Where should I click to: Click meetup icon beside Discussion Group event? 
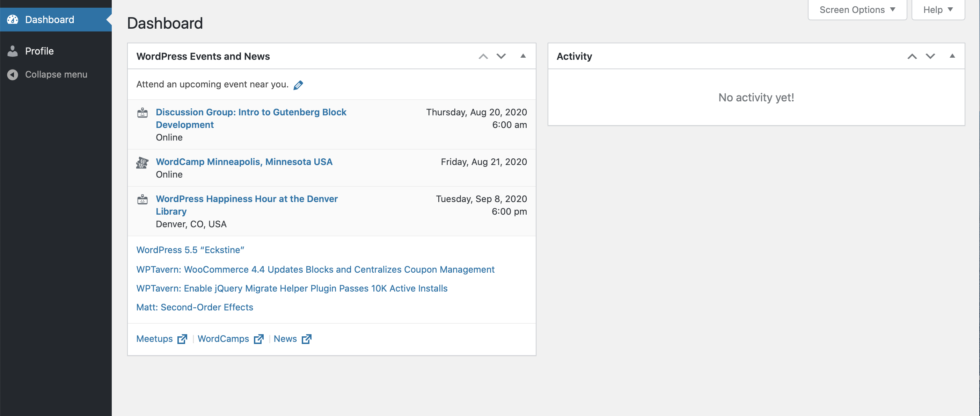(142, 113)
